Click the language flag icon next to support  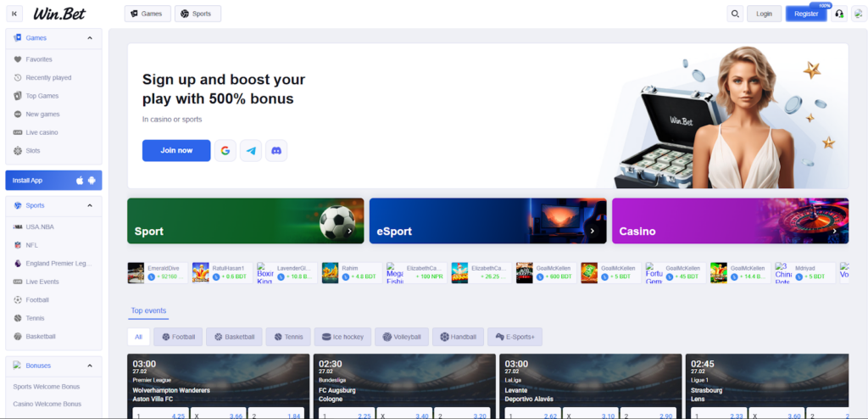[x=858, y=14]
